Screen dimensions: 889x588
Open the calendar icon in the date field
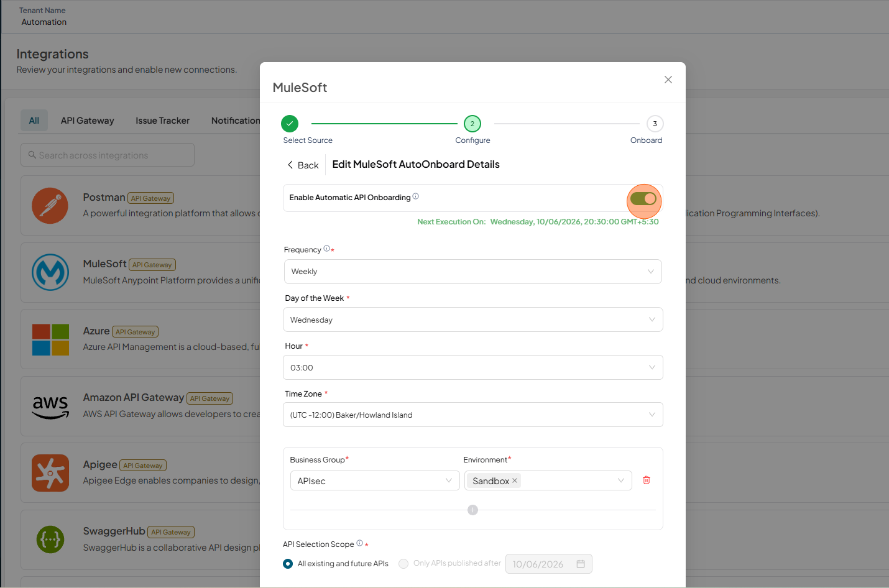point(581,564)
